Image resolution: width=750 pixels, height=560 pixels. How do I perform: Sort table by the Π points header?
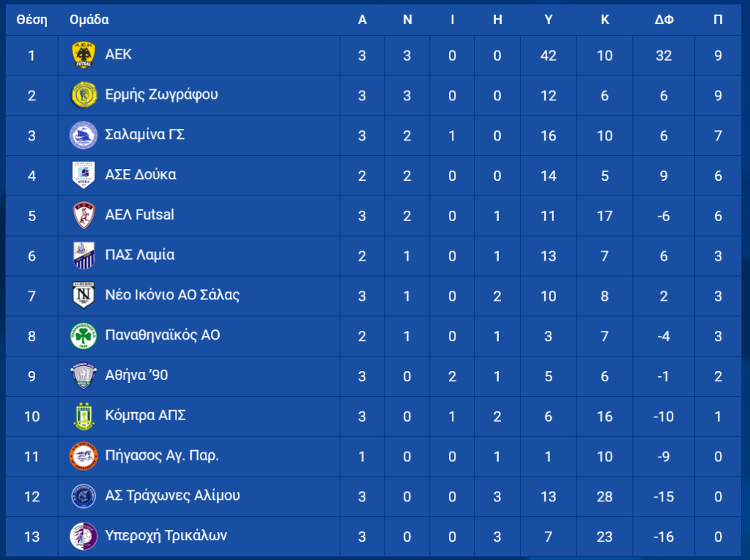(x=718, y=20)
